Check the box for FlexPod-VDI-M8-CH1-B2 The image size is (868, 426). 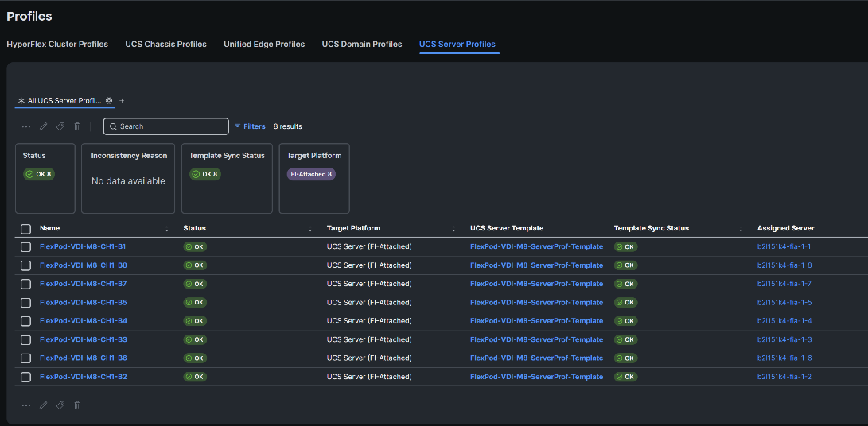click(25, 377)
